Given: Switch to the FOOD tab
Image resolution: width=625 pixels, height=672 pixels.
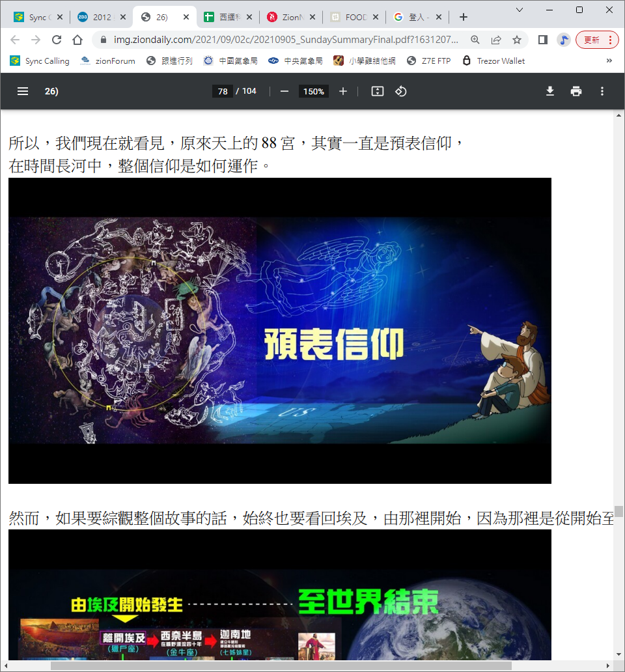Looking at the screenshot, I should pyautogui.click(x=354, y=17).
